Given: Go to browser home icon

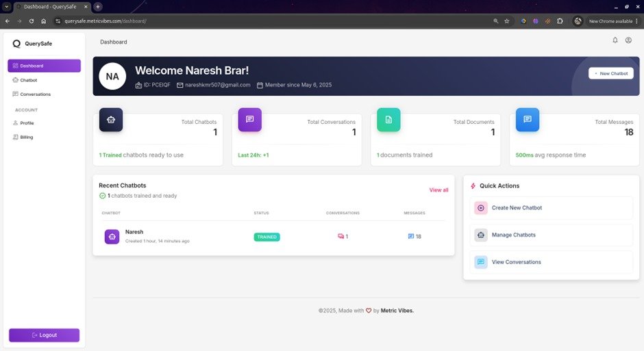Looking at the screenshot, I should pyautogui.click(x=44, y=21).
